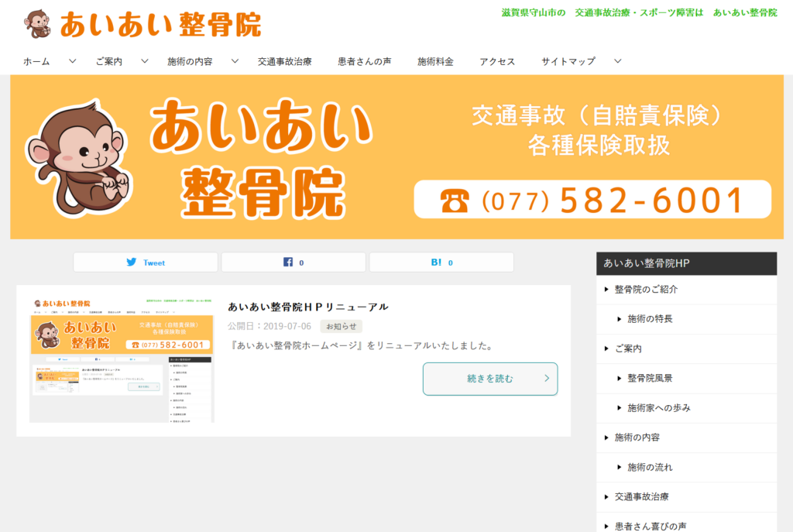Click the 続きを読む button
Viewport: 793px width, 532px height.
point(489,379)
